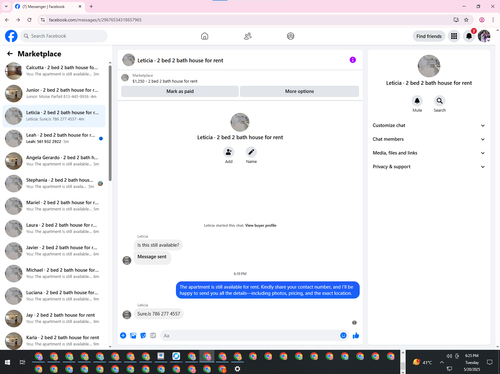Open a new browser tab
Screen dimensions: 500x374
pyautogui.click(x=91, y=6)
